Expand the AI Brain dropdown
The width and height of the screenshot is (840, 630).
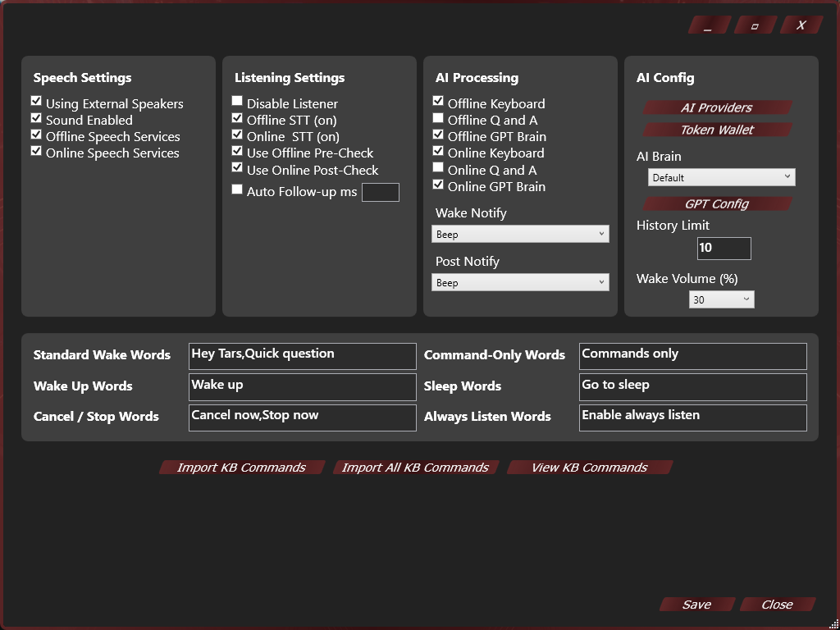[721, 177]
